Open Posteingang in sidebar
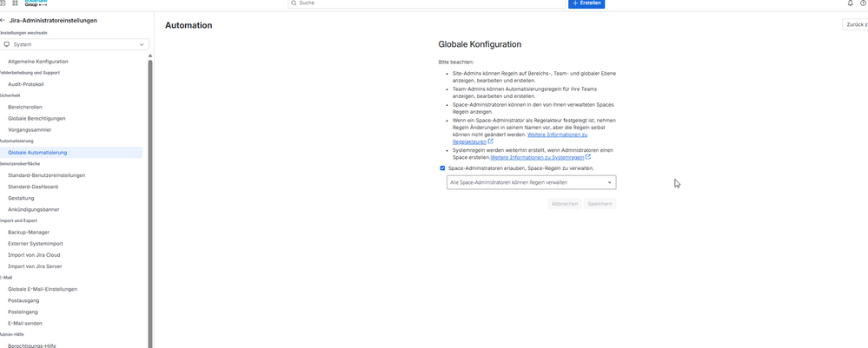 tap(23, 312)
